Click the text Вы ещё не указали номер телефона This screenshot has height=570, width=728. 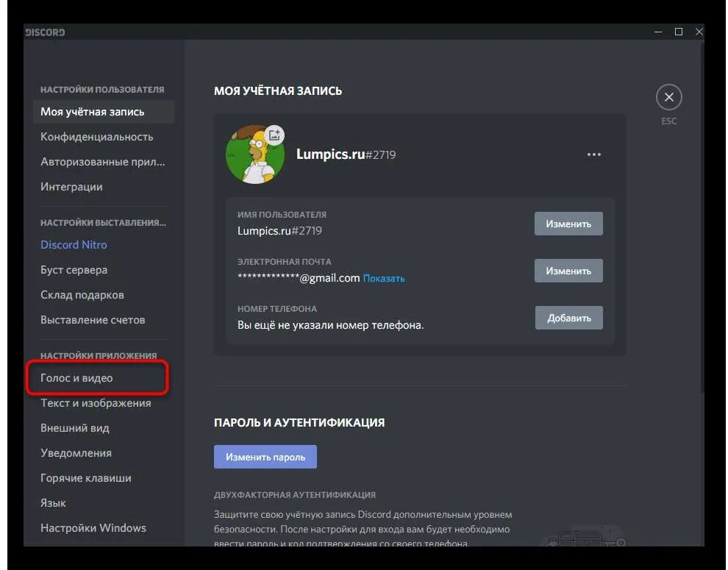(x=331, y=325)
